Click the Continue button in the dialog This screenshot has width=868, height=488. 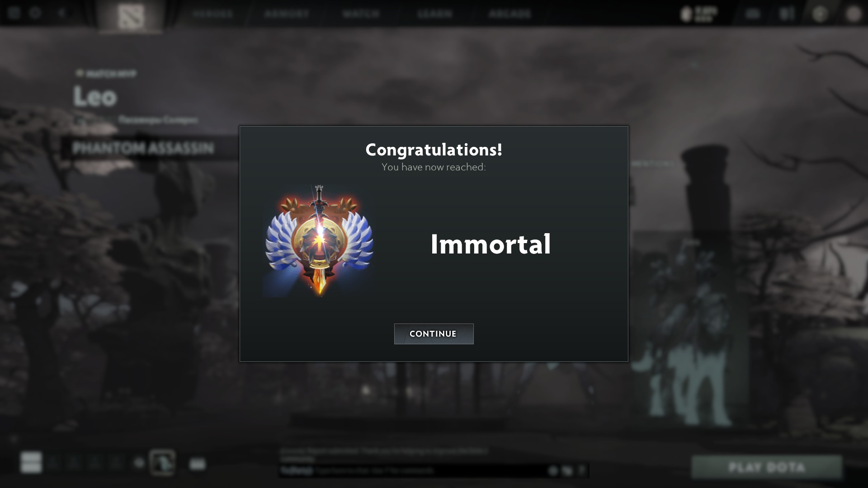[434, 334]
